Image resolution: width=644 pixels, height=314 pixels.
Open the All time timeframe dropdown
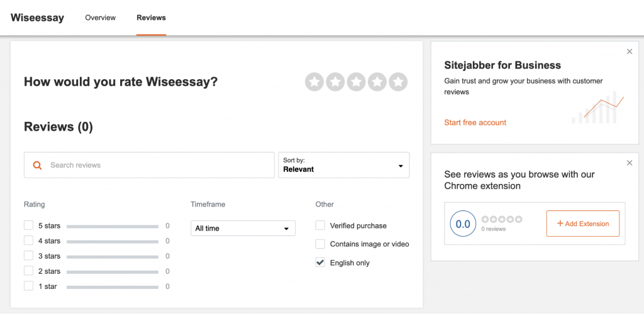[x=243, y=229]
